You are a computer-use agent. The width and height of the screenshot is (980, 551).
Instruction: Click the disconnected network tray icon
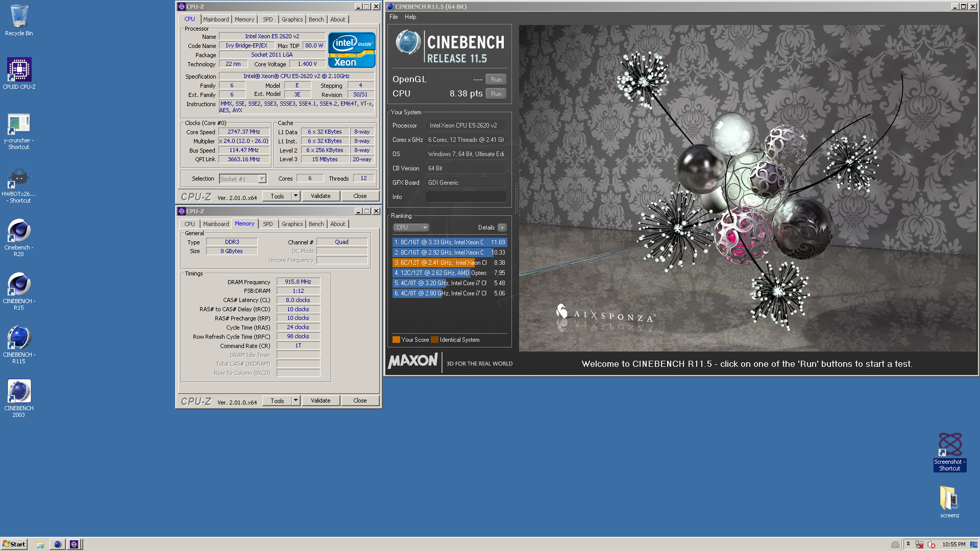click(919, 544)
